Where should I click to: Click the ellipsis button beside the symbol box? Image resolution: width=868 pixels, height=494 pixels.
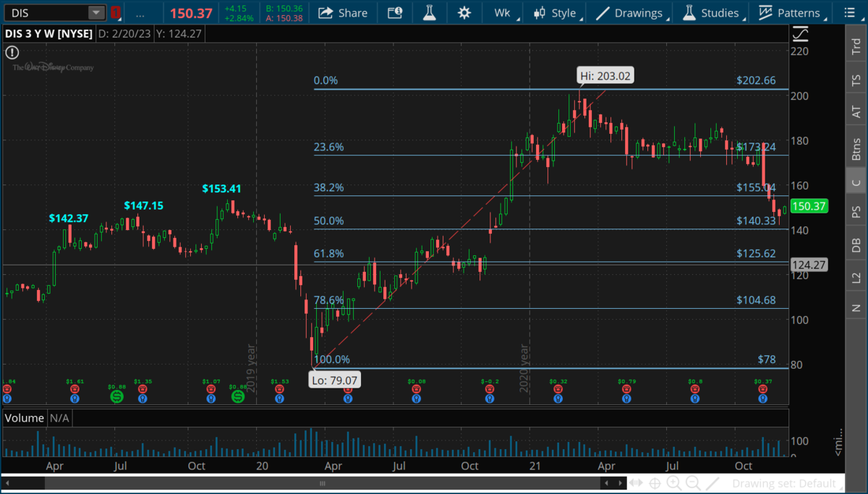(140, 13)
